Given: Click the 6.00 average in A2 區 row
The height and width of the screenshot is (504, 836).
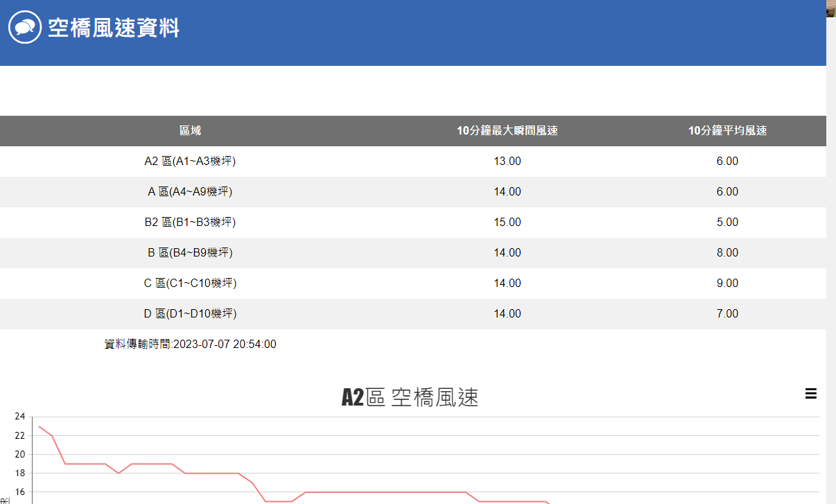Looking at the screenshot, I should pyautogui.click(x=727, y=162).
